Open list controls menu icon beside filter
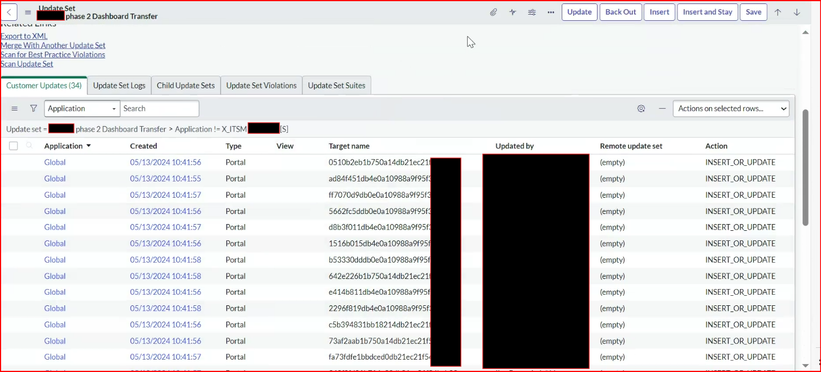The width and height of the screenshot is (821, 372). [x=15, y=108]
